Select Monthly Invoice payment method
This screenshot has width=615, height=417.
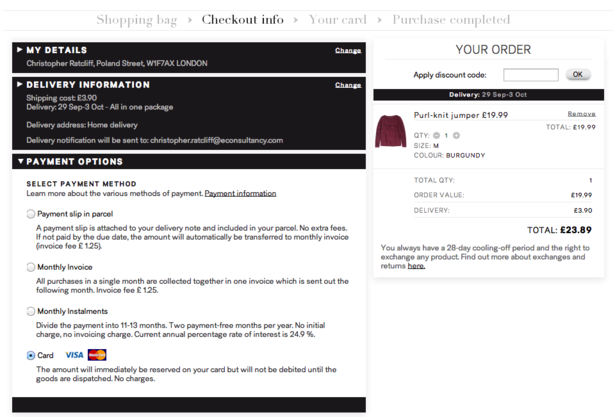31,267
